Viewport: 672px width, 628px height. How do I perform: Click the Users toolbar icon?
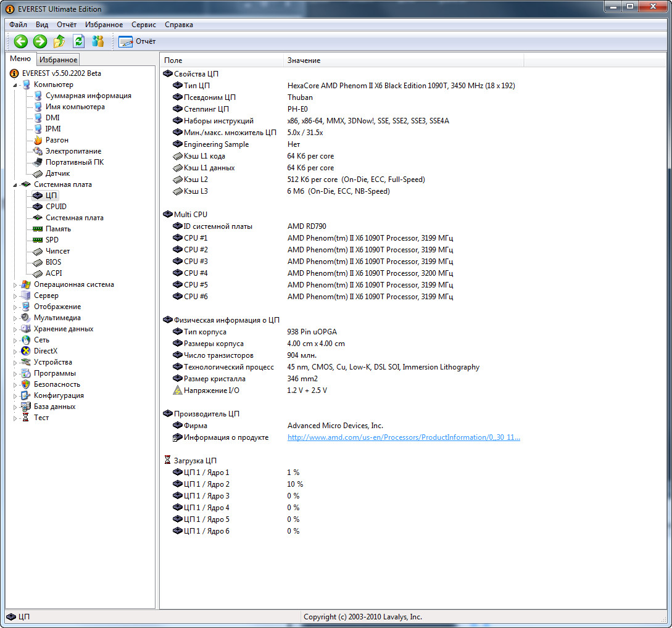pyautogui.click(x=98, y=41)
